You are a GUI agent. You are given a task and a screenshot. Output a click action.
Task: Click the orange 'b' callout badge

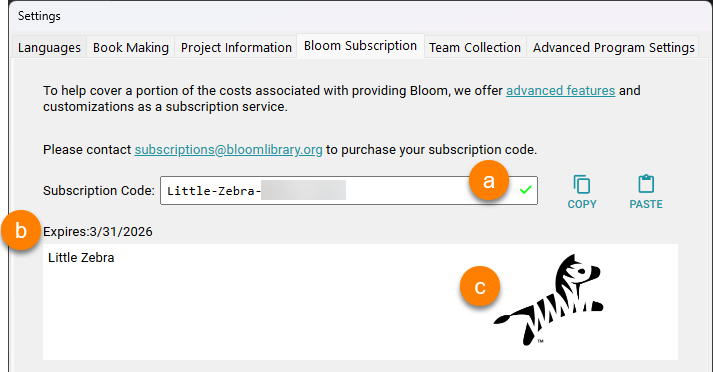pos(21,230)
